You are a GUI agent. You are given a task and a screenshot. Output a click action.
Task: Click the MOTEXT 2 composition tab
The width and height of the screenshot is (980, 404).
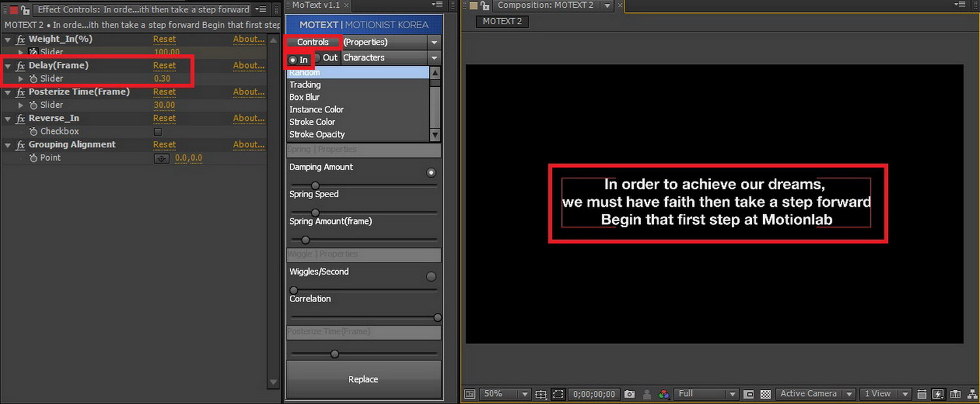point(502,22)
